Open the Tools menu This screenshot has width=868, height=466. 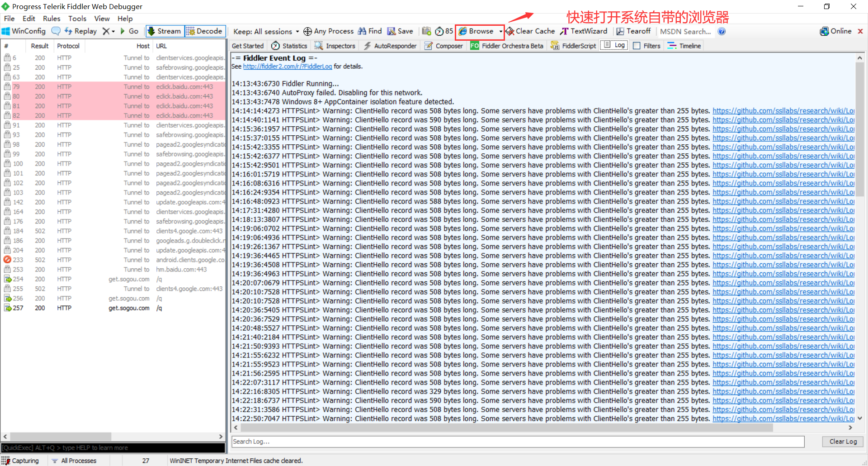click(x=77, y=19)
